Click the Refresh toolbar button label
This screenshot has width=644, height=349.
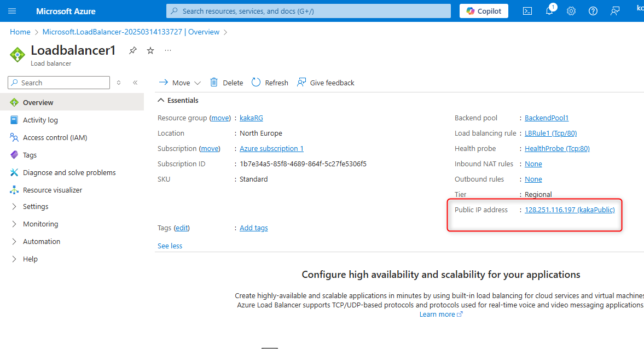click(276, 83)
